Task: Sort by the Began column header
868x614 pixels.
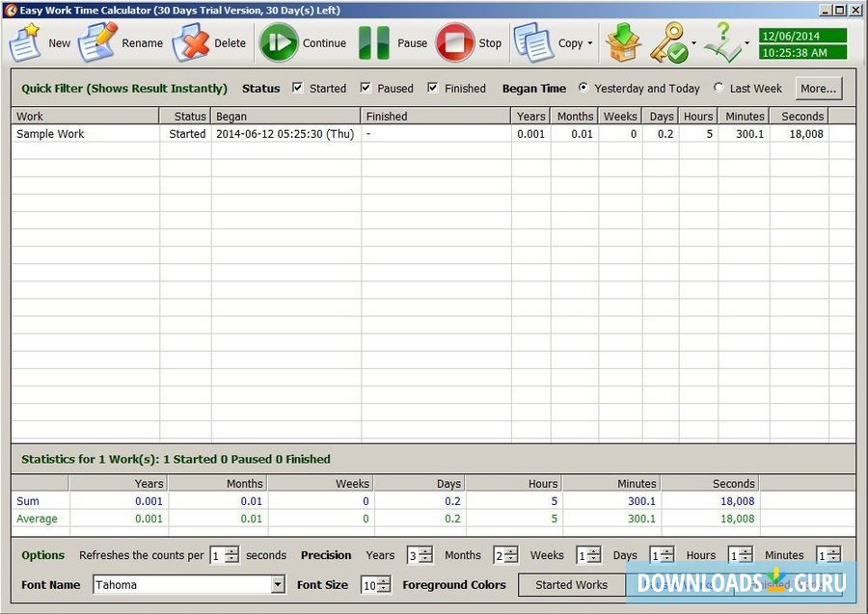Action: 285,117
